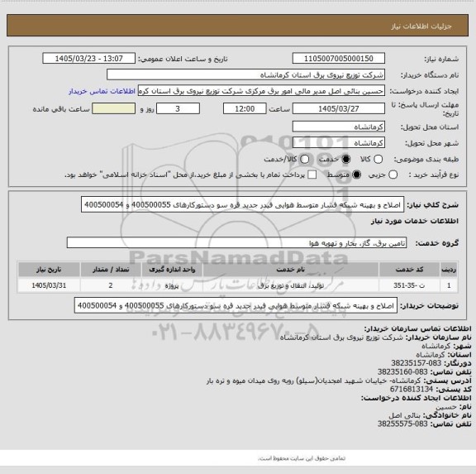Click the گروه خدمت field تامین برق، گاز
Image resolution: width=476 pixels, height=474 pixels.
click(x=236, y=242)
